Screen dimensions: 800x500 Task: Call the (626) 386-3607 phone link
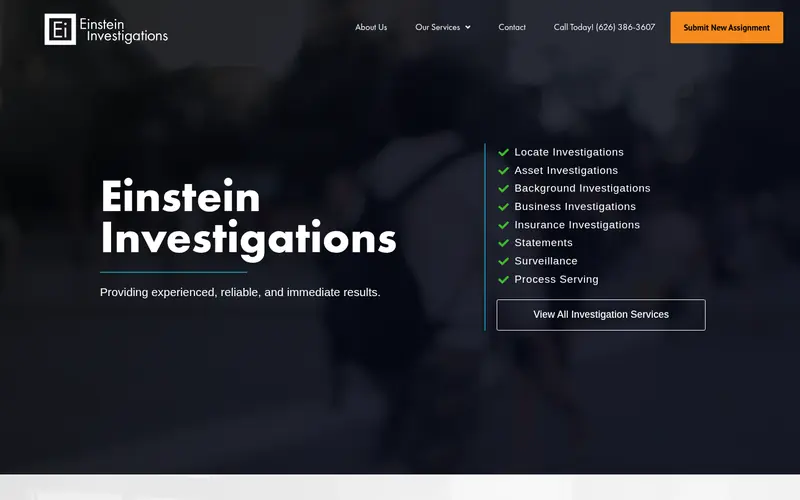pyautogui.click(x=604, y=27)
